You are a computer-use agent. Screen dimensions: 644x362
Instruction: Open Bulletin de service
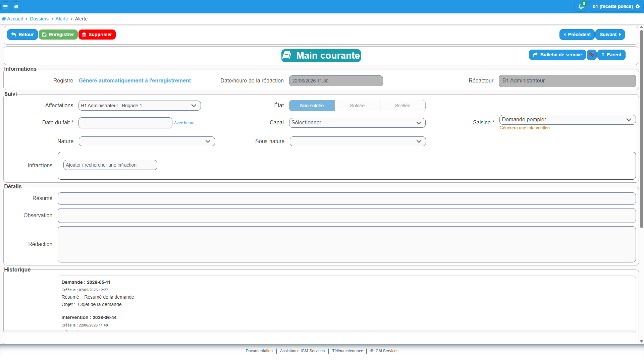click(x=557, y=55)
